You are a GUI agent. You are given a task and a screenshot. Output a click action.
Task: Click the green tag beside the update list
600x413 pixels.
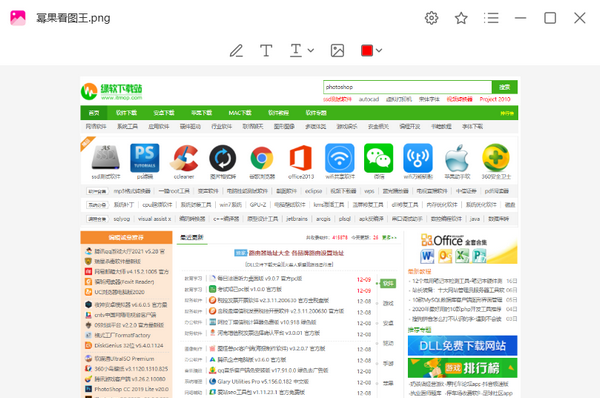tap(388, 284)
